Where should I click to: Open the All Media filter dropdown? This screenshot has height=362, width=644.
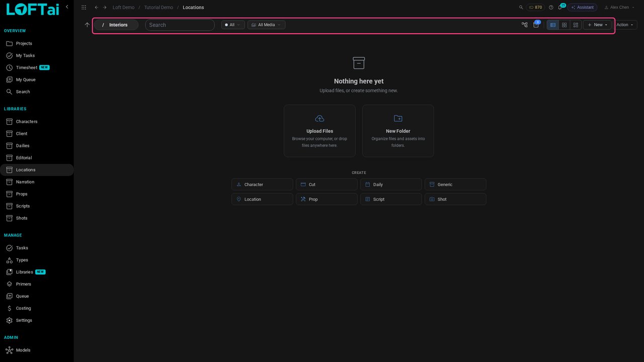266,25
